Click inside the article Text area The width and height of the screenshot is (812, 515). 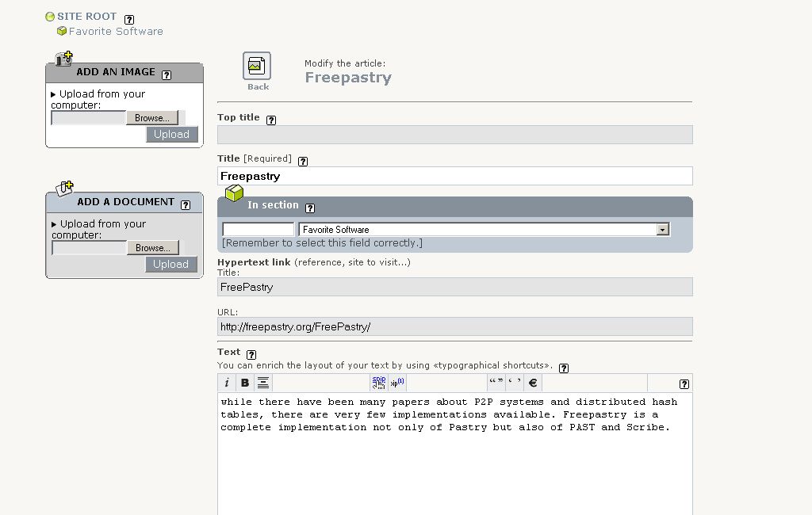[x=454, y=454]
